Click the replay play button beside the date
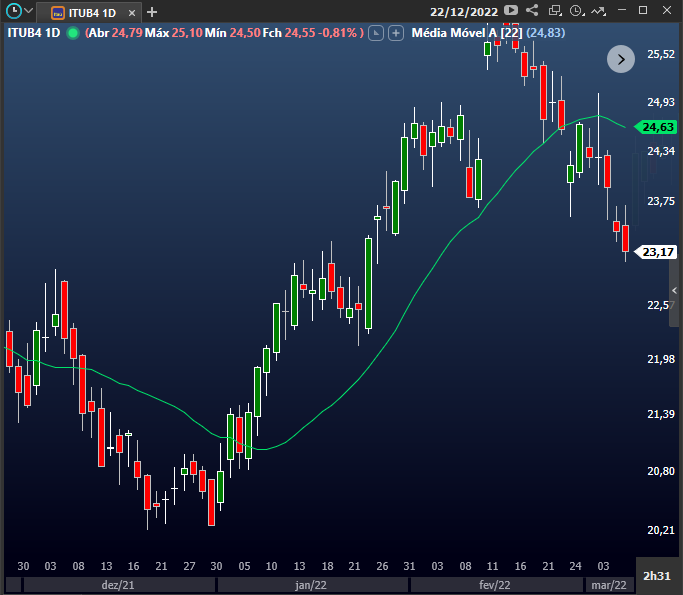The height and width of the screenshot is (595, 683). pos(511,10)
